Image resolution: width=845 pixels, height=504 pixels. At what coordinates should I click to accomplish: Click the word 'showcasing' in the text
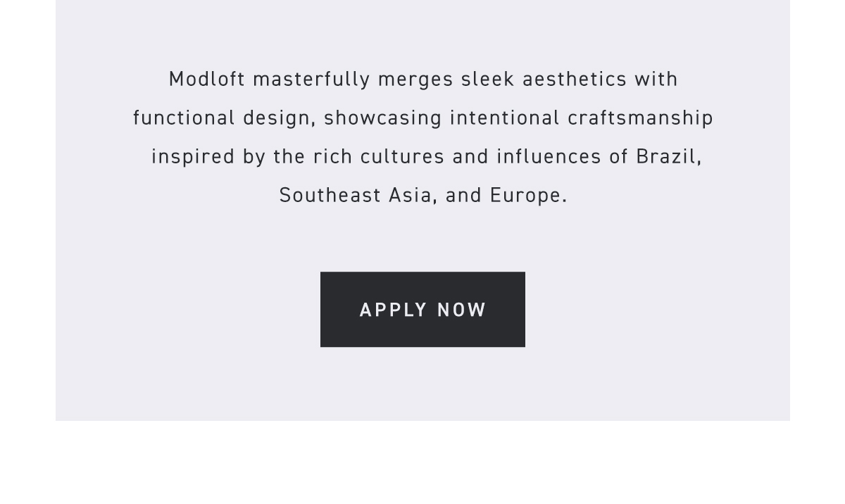(x=383, y=118)
